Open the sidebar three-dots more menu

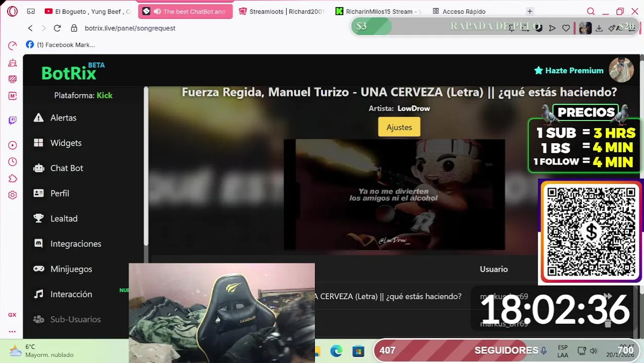tap(12, 331)
